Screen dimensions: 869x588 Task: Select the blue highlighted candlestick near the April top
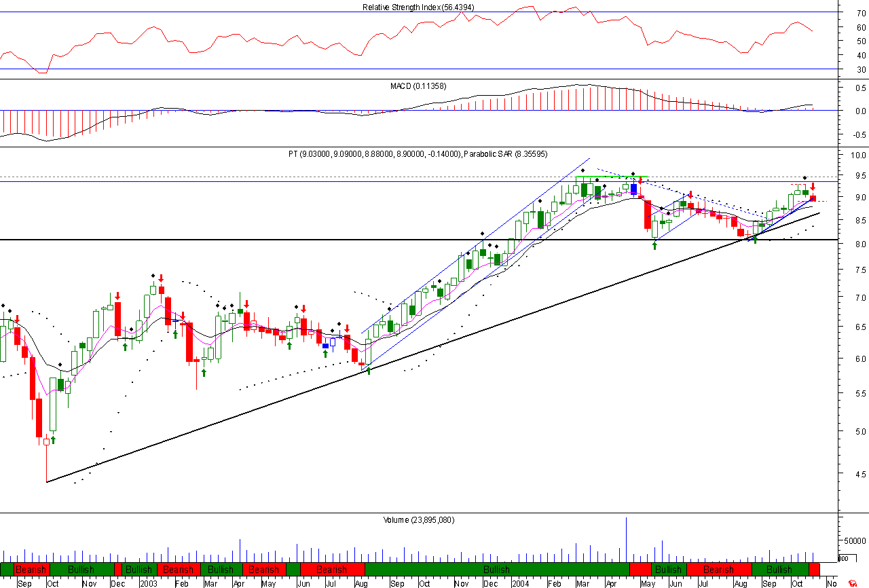pos(633,188)
